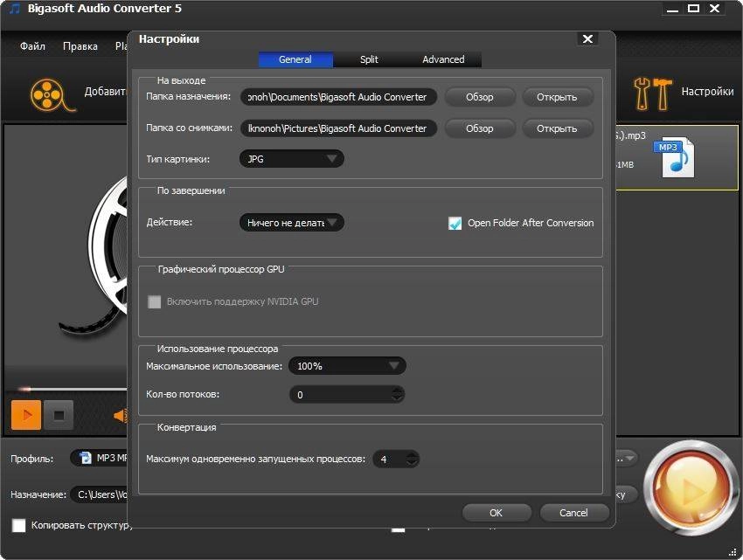
Task: Click the Настройки toolbar label
Action: (x=707, y=92)
